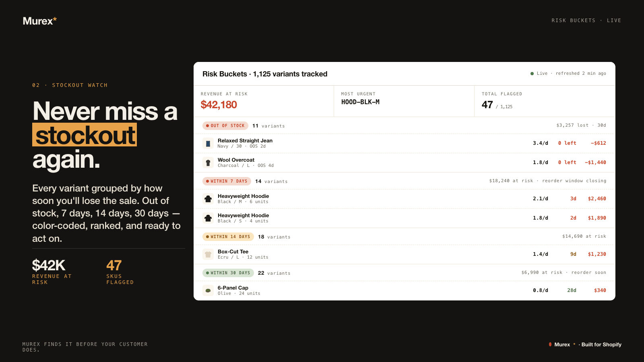Click the Wool Overcoat -$1,440 loss value

(x=595, y=162)
